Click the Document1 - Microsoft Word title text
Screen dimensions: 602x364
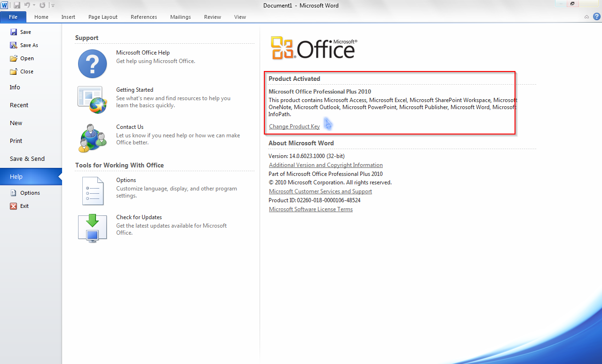point(301,5)
